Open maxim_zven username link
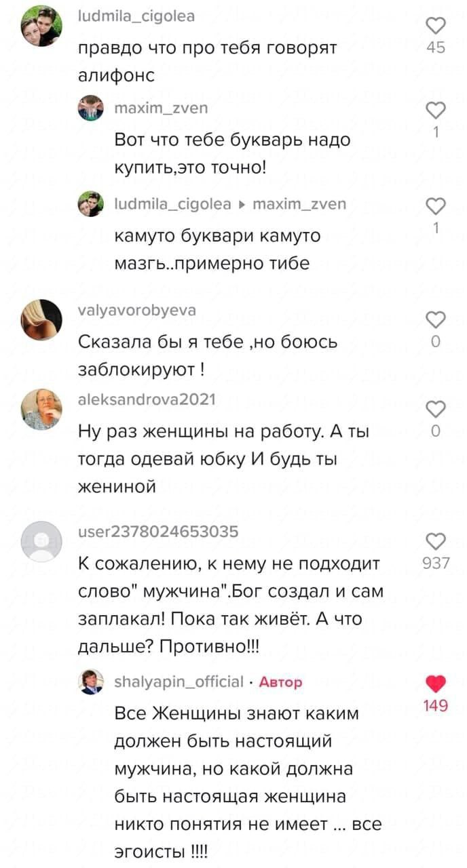Image resolution: width=467 pixels, height=868 pixels. (162, 108)
